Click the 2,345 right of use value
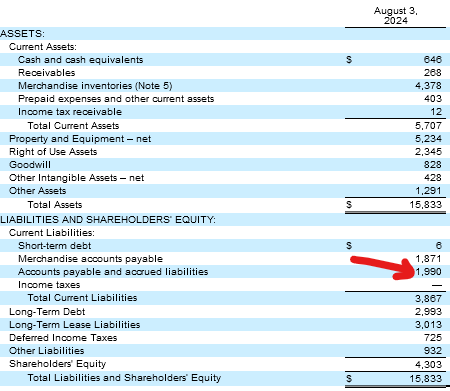The image size is (450, 391). coord(428,152)
